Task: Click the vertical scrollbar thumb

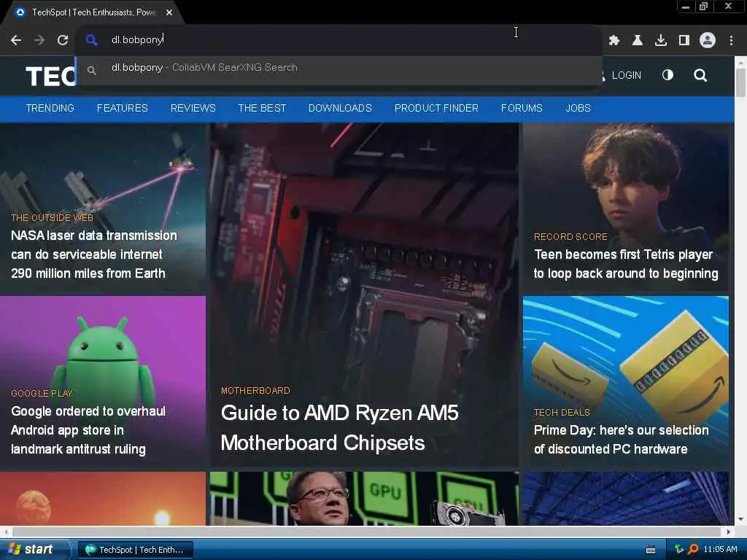Action: pos(740,83)
